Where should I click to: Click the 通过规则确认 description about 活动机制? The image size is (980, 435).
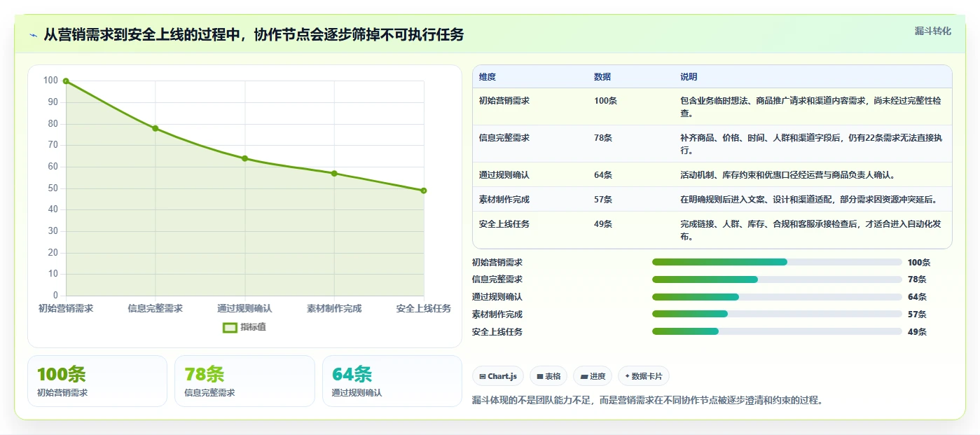pyautogui.click(x=787, y=175)
